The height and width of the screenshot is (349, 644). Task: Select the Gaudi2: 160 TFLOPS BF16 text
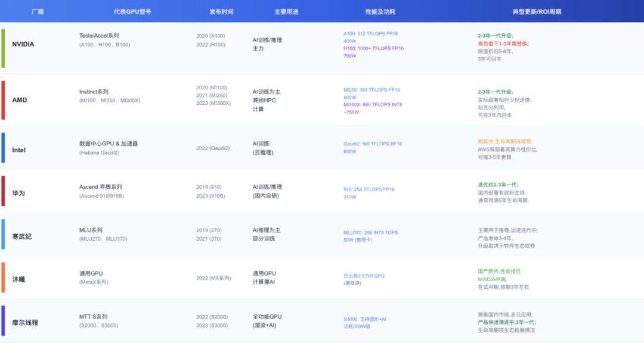coord(373,144)
